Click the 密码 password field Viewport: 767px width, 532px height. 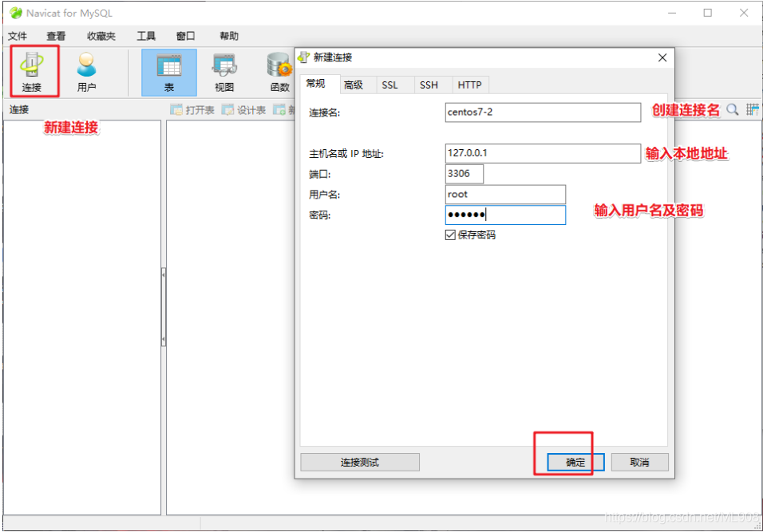505,215
